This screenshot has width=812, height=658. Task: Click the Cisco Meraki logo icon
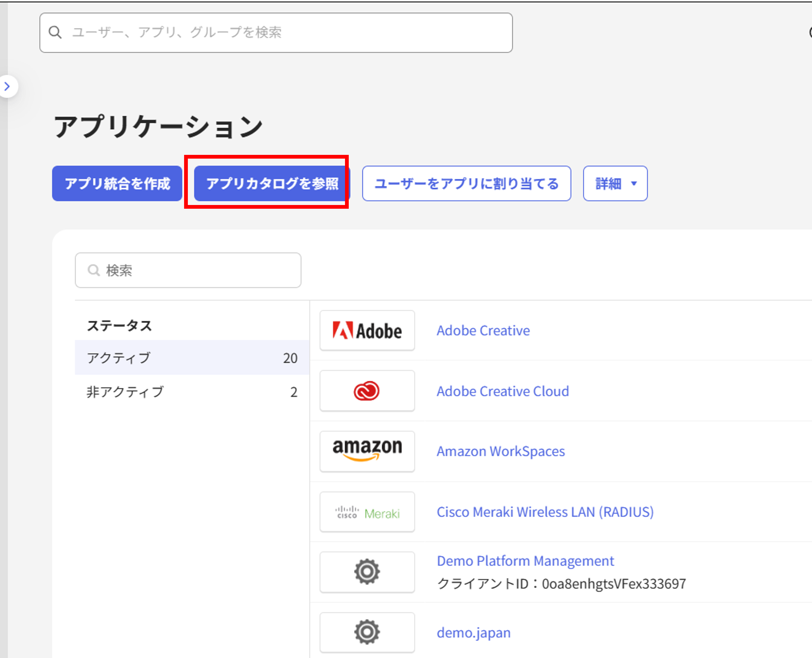[367, 512]
